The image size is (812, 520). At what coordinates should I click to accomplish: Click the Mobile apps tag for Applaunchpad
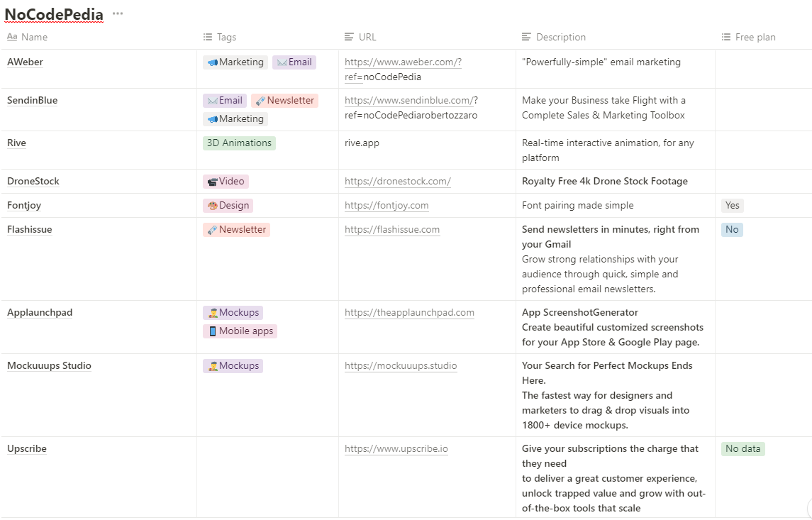point(240,331)
